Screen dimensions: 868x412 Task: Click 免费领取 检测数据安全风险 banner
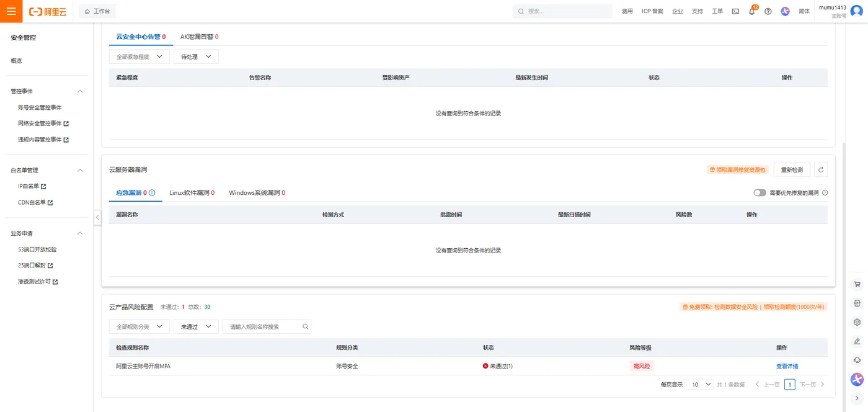click(x=753, y=307)
